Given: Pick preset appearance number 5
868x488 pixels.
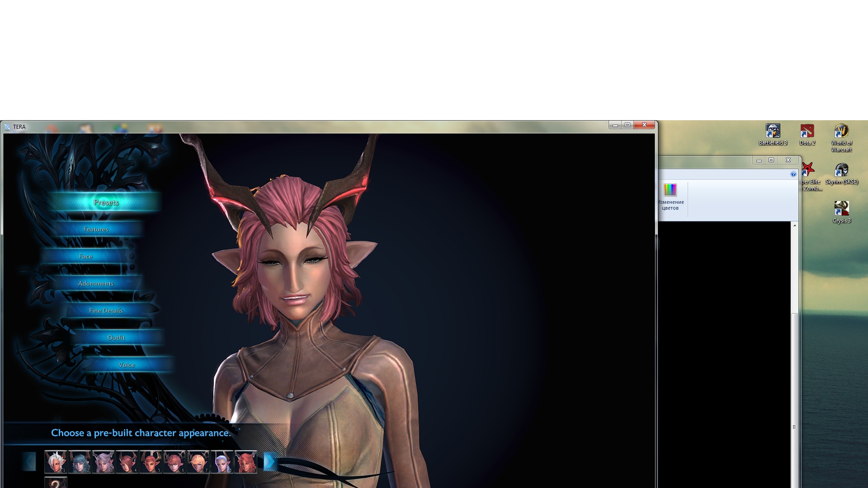Looking at the screenshot, I should (151, 461).
